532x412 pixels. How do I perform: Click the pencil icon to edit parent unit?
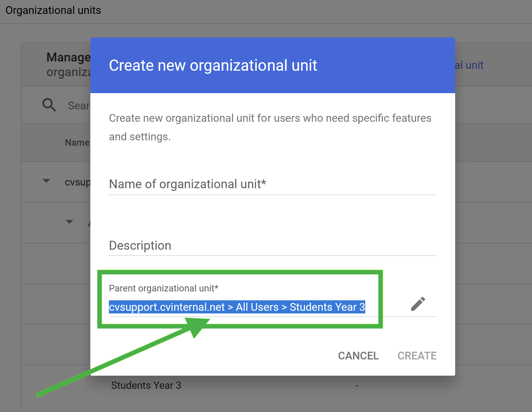[418, 304]
